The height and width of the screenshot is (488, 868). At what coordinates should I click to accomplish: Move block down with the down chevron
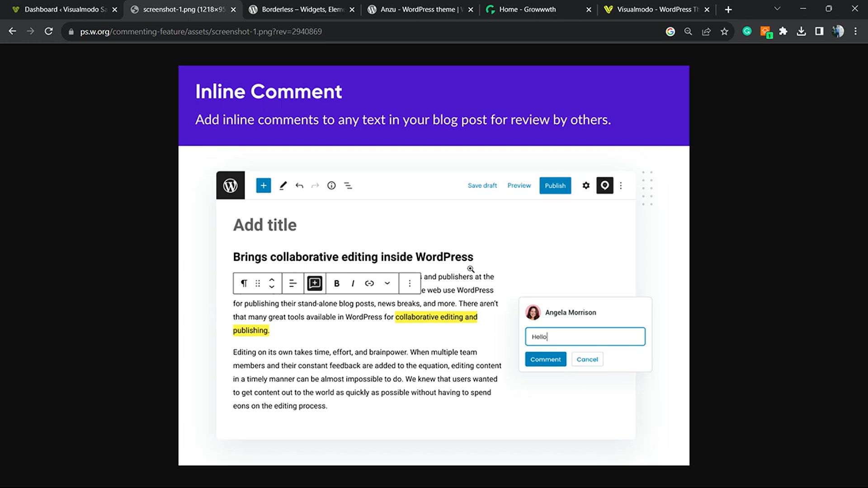click(x=272, y=286)
